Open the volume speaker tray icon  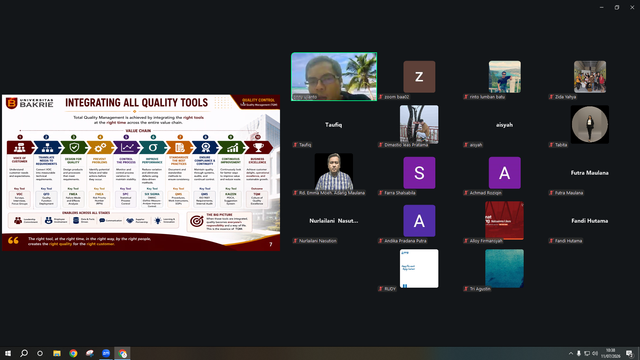coord(595,353)
